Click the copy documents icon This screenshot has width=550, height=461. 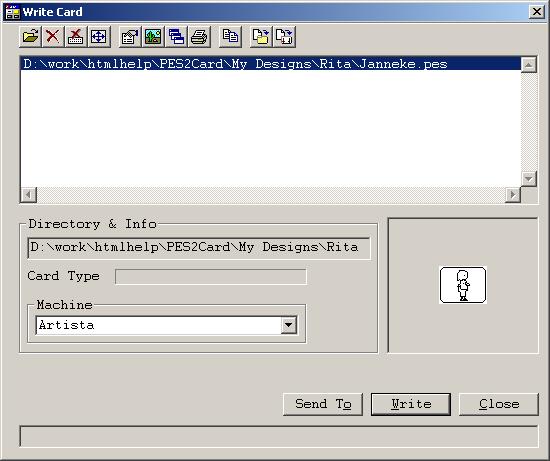[x=230, y=36]
